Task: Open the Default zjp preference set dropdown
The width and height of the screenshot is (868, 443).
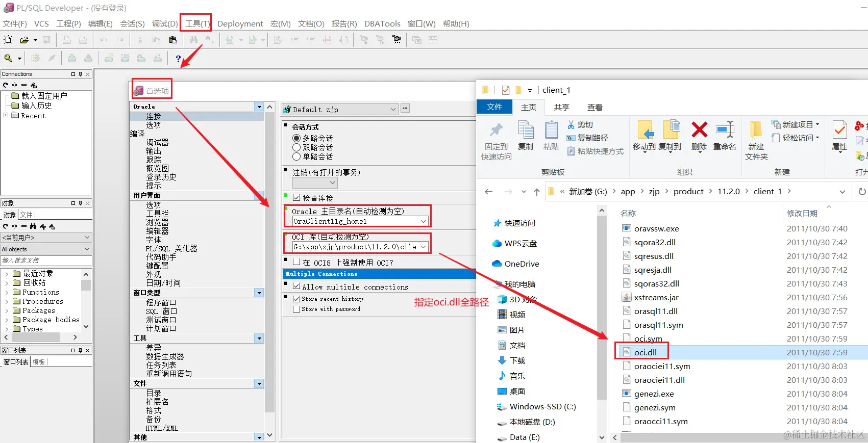Action: click(x=393, y=109)
